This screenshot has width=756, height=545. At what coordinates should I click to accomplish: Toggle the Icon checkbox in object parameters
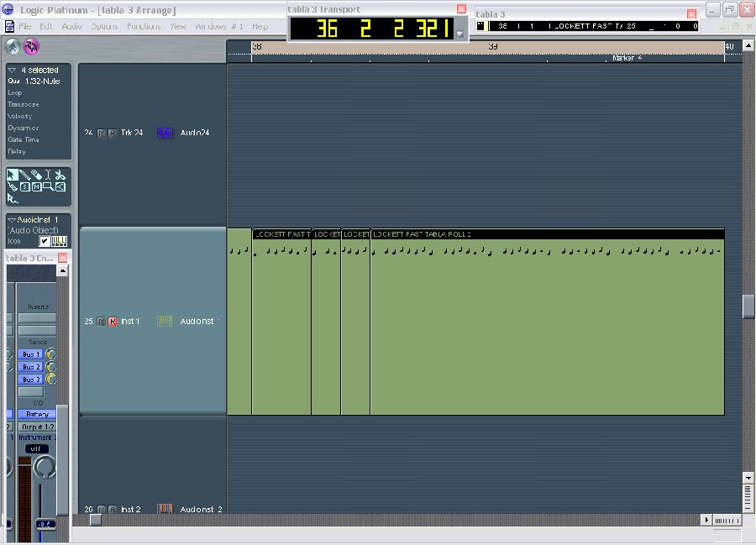(45, 241)
